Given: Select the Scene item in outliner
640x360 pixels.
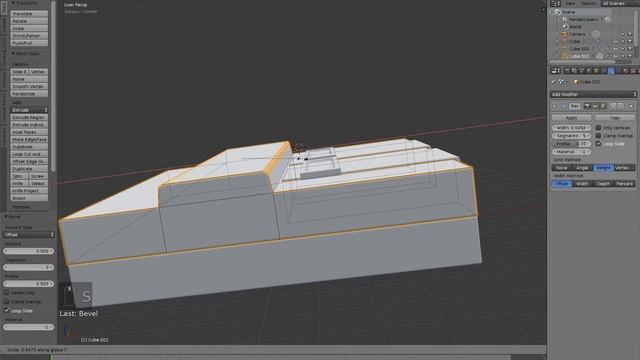Looking at the screenshot, I should (x=568, y=12).
